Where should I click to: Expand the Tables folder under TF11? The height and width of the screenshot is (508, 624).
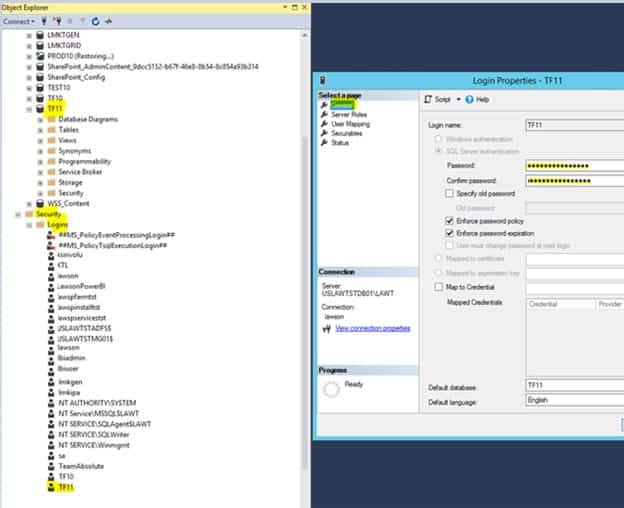tap(40, 130)
